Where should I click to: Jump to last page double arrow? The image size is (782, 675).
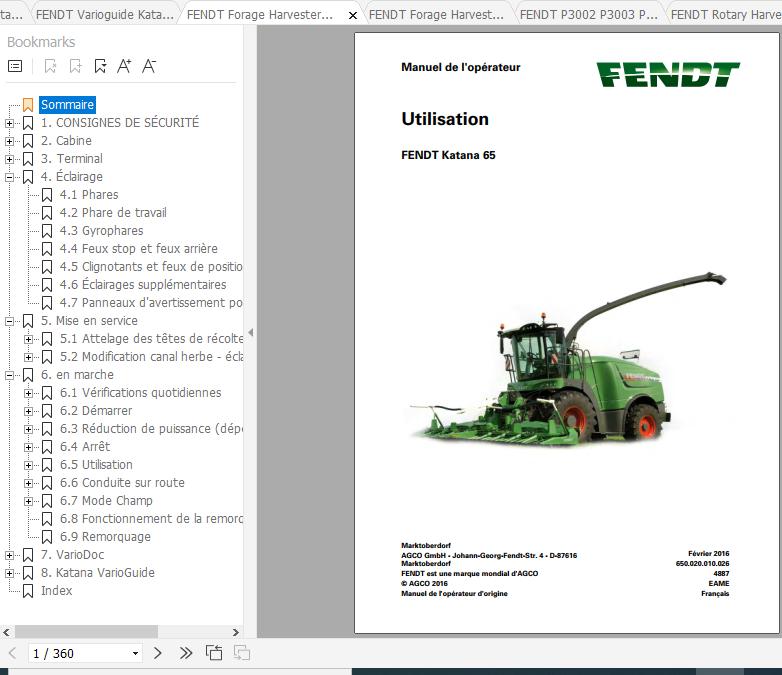[x=186, y=653]
